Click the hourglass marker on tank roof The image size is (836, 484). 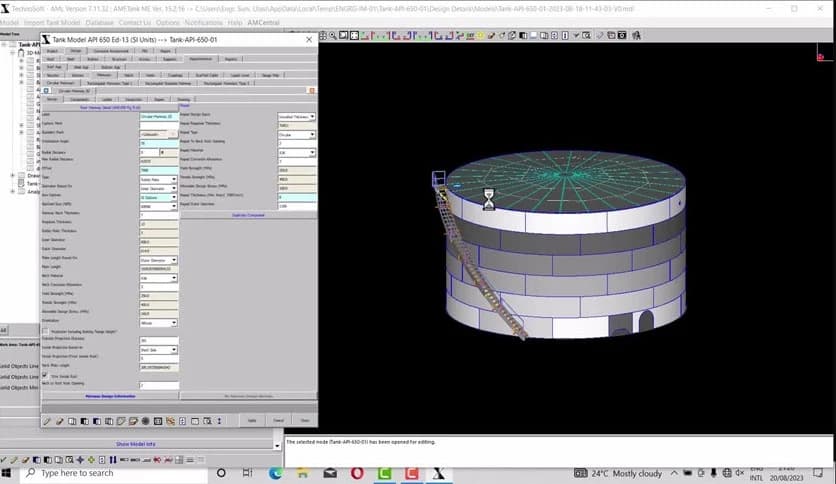tap(488, 199)
